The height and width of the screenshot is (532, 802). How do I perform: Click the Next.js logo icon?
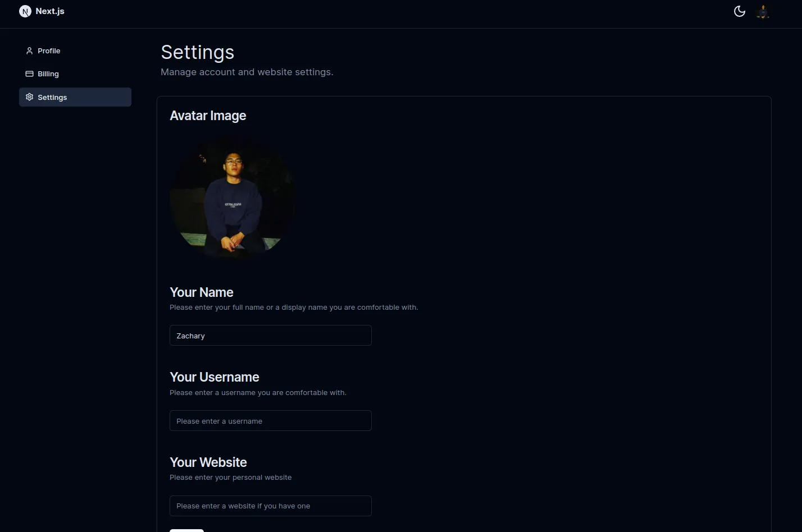(25, 11)
